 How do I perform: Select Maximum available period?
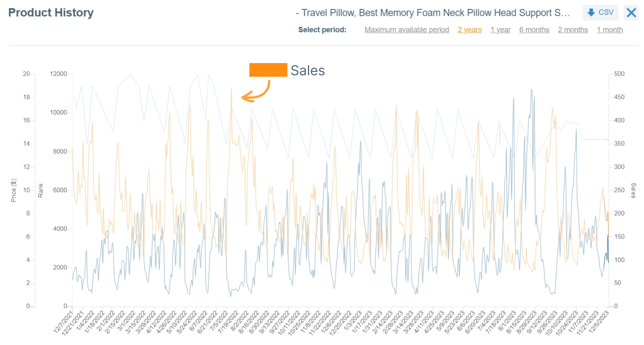tap(407, 30)
